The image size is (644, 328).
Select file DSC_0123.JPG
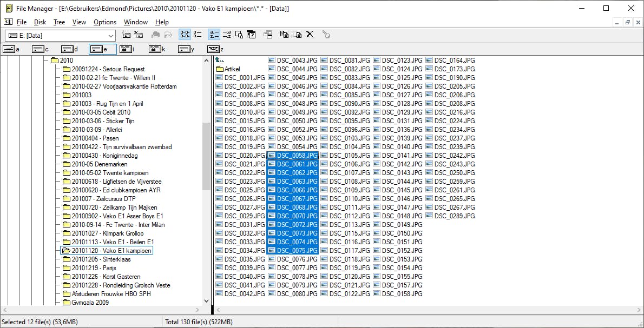(398, 61)
